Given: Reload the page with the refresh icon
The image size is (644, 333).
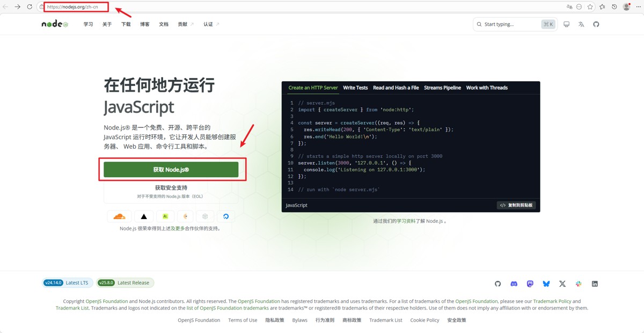Looking at the screenshot, I should click(30, 7).
